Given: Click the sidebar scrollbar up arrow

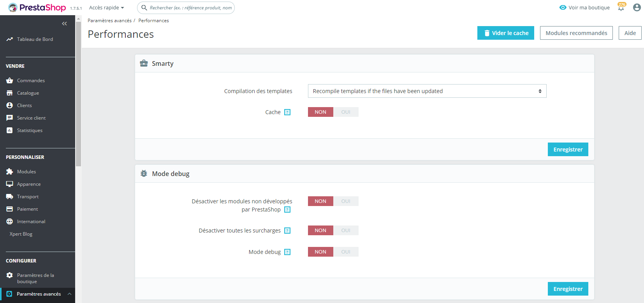Looking at the screenshot, I should (78, 18).
